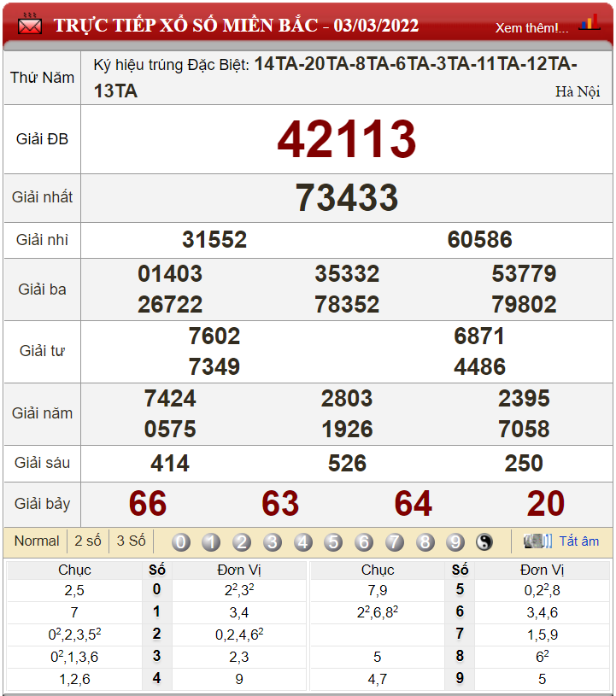Screen dimensions: 616x696
Task: Click the special prize number 42113
Action: tap(347, 139)
